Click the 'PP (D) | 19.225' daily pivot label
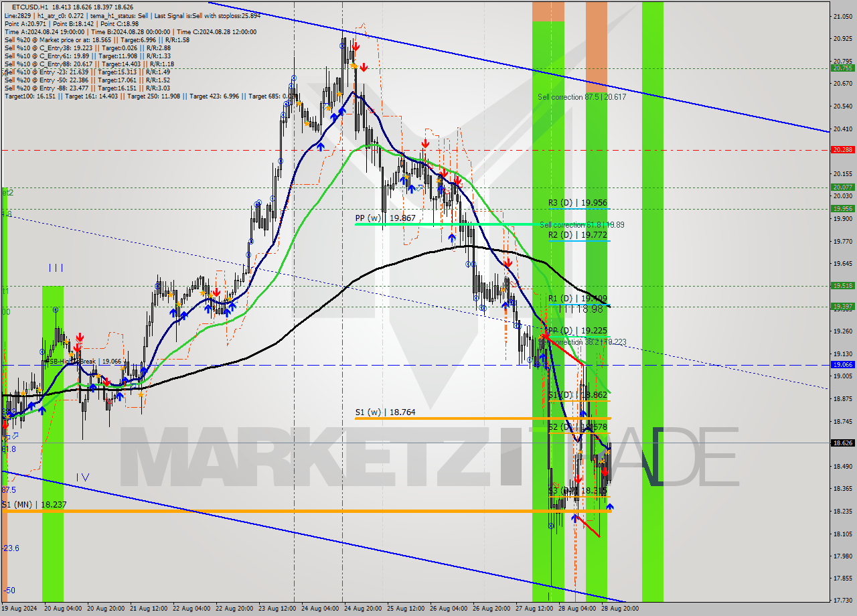 [578, 331]
